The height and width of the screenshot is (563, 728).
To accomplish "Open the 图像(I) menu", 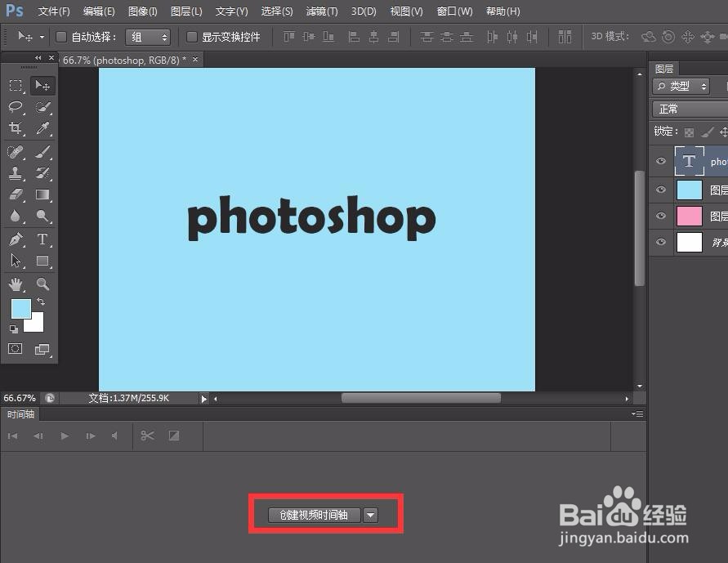I will tap(142, 11).
